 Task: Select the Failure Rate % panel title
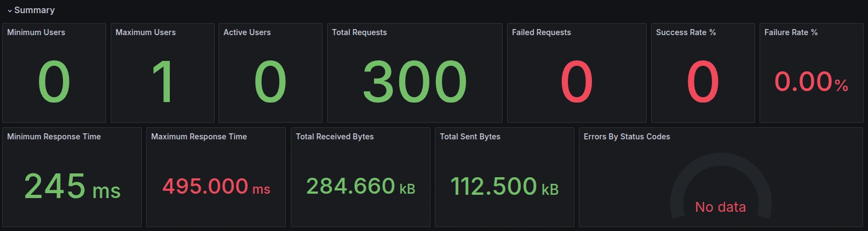coord(791,32)
